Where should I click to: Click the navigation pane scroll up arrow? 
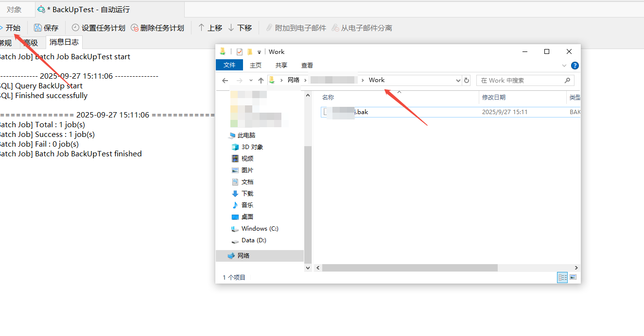(308, 96)
